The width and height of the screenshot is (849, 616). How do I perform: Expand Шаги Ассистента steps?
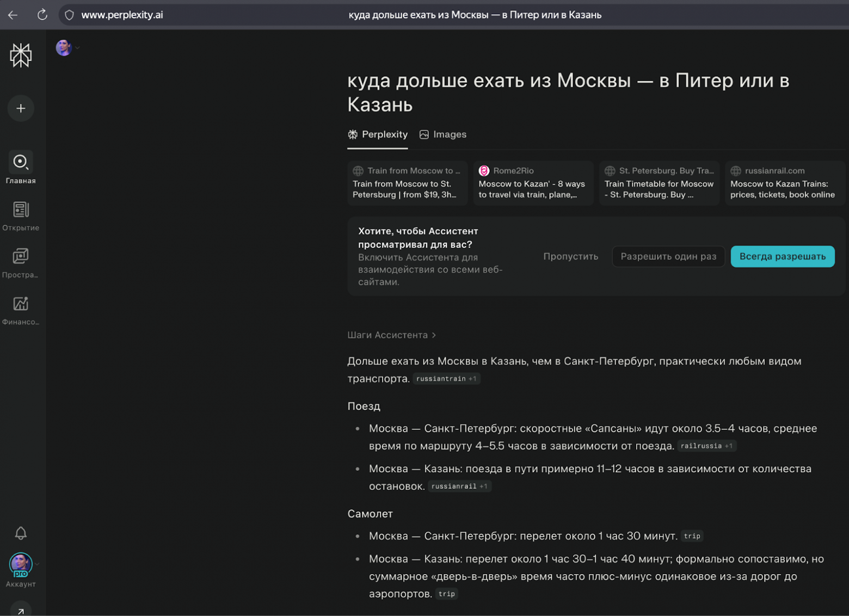[x=391, y=335]
